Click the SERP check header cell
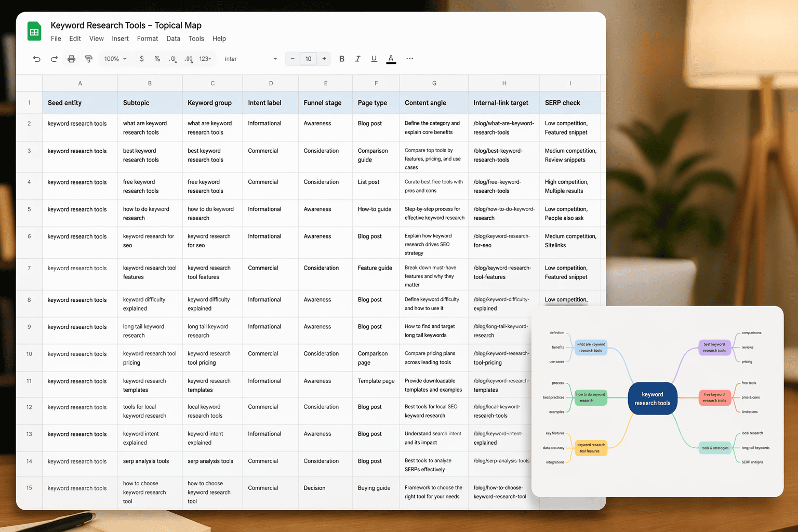 point(570,103)
